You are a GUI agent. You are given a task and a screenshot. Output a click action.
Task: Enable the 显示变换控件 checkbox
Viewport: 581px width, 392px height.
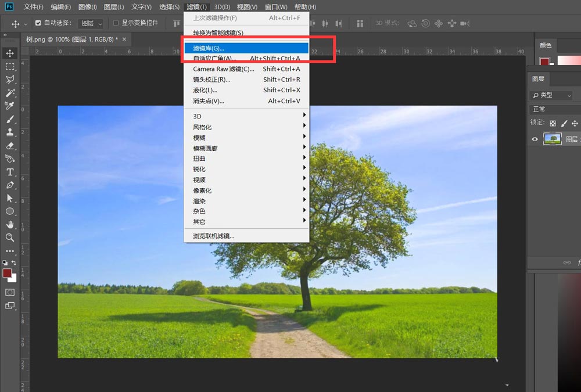pos(116,23)
